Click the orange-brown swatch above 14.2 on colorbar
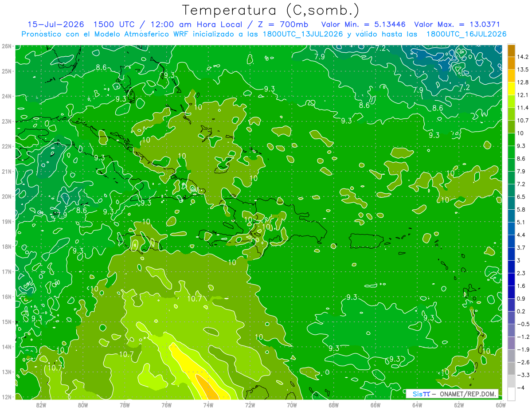Viewport: 532px width, 411px height. point(511,51)
